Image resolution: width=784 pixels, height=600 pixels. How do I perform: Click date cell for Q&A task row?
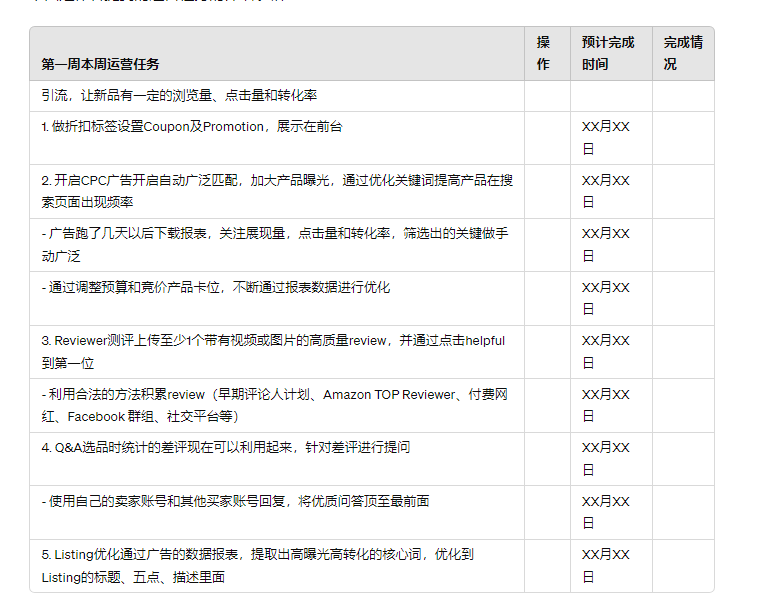pos(606,458)
